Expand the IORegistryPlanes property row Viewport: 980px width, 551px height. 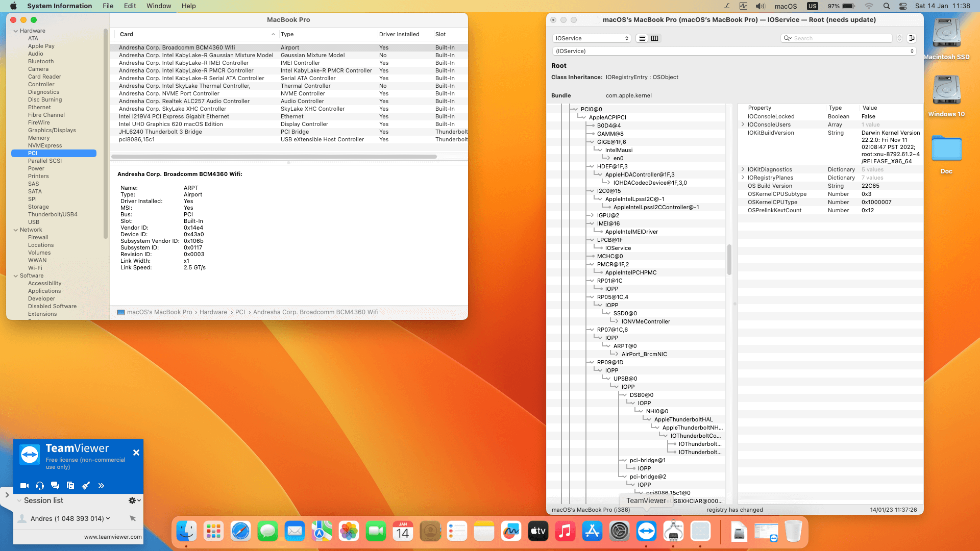pyautogui.click(x=743, y=178)
